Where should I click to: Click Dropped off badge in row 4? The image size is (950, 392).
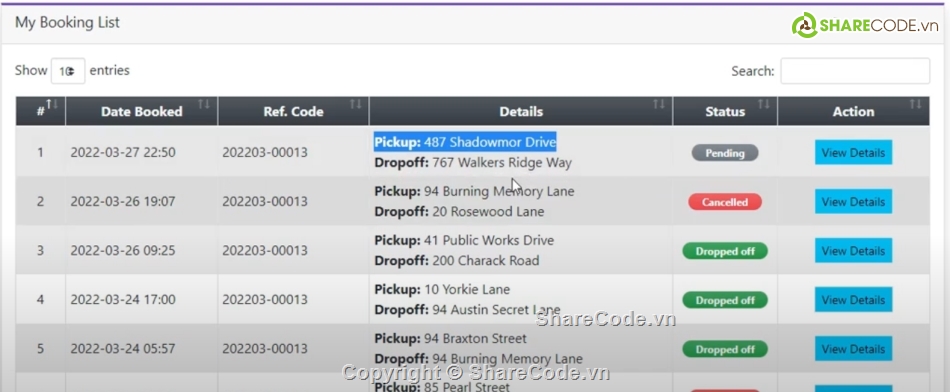pyautogui.click(x=725, y=301)
